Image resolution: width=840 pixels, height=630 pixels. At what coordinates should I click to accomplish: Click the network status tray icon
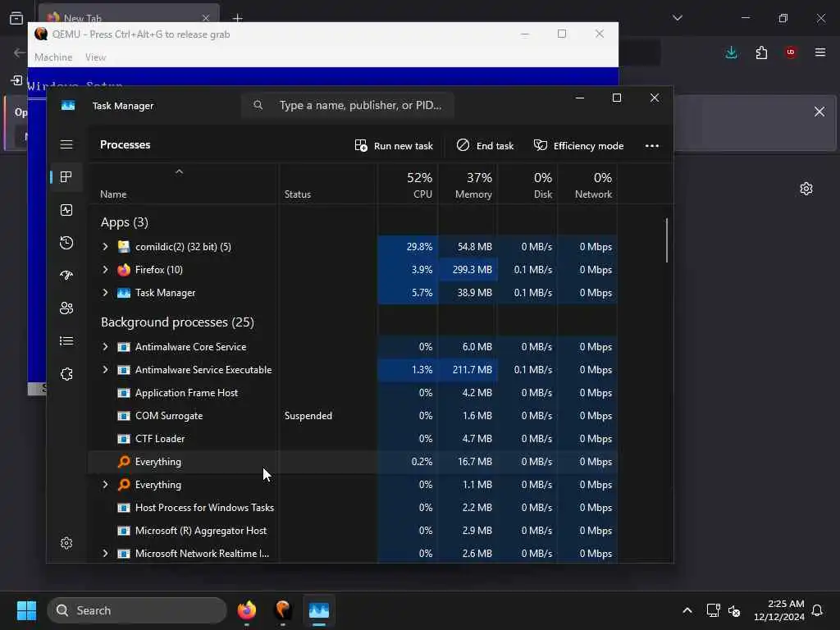click(713, 610)
